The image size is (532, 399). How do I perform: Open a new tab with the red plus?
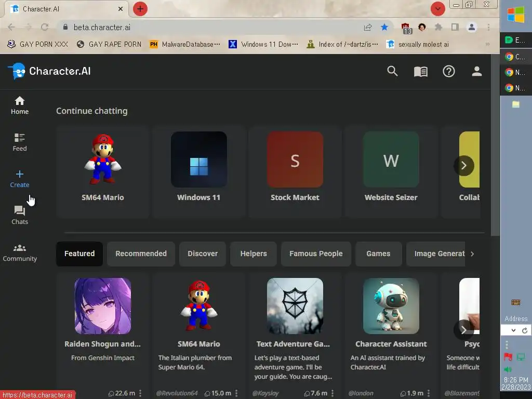coord(140,9)
